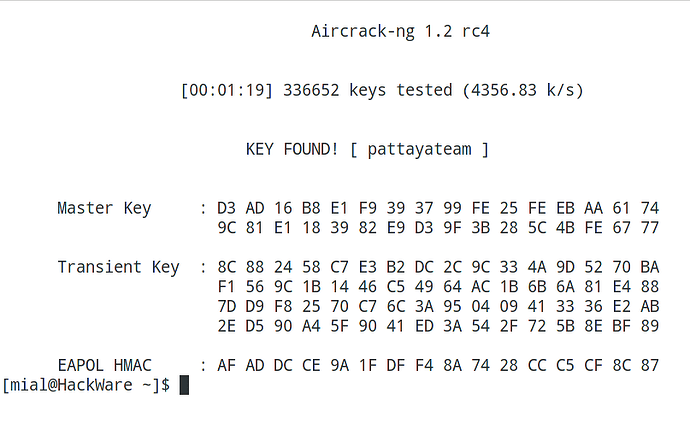The image size is (690, 435).
Task: Click the D3 byte starting Master Key
Action: click(x=226, y=208)
